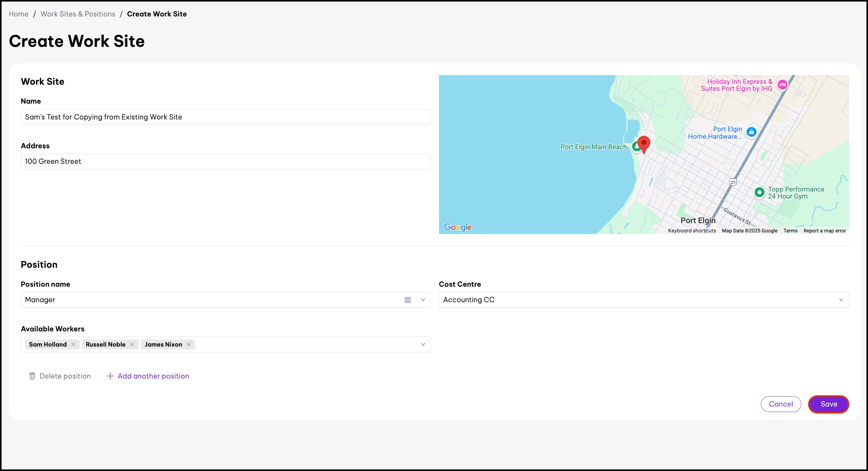The image size is (868, 471).
Task: Remove Sam Holland from available workers
Action: click(73, 344)
